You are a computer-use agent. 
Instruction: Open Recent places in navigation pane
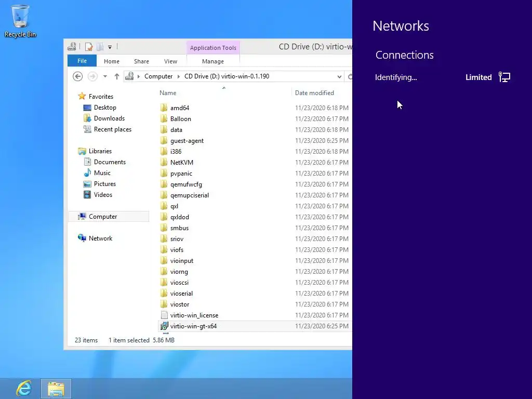click(113, 129)
